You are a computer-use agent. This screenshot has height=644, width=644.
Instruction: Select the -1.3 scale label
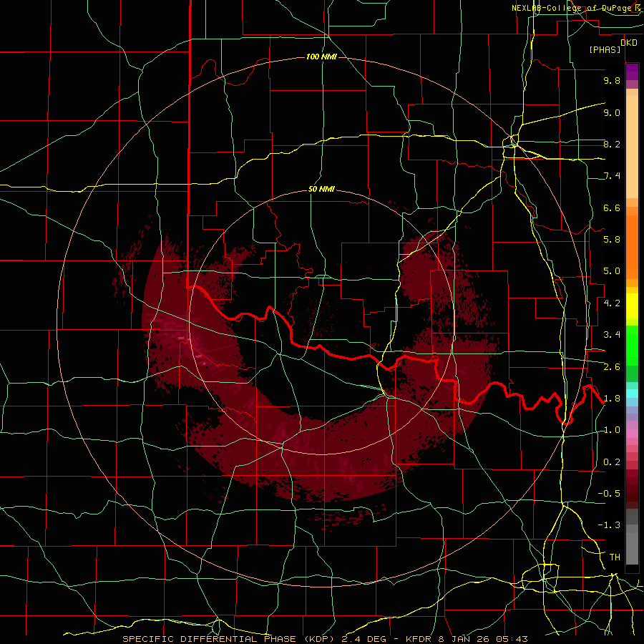click(609, 525)
